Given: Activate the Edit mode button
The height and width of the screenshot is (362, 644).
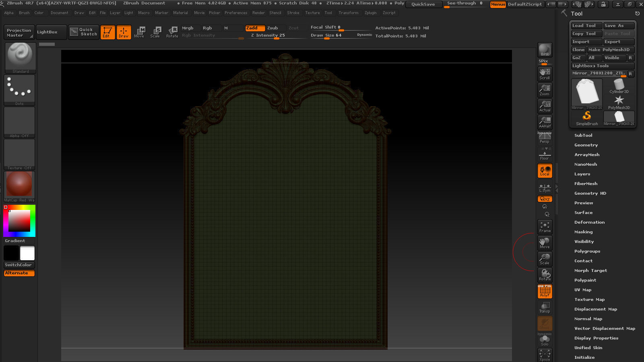Looking at the screenshot, I should pyautogui.click(x=107, y=32).
